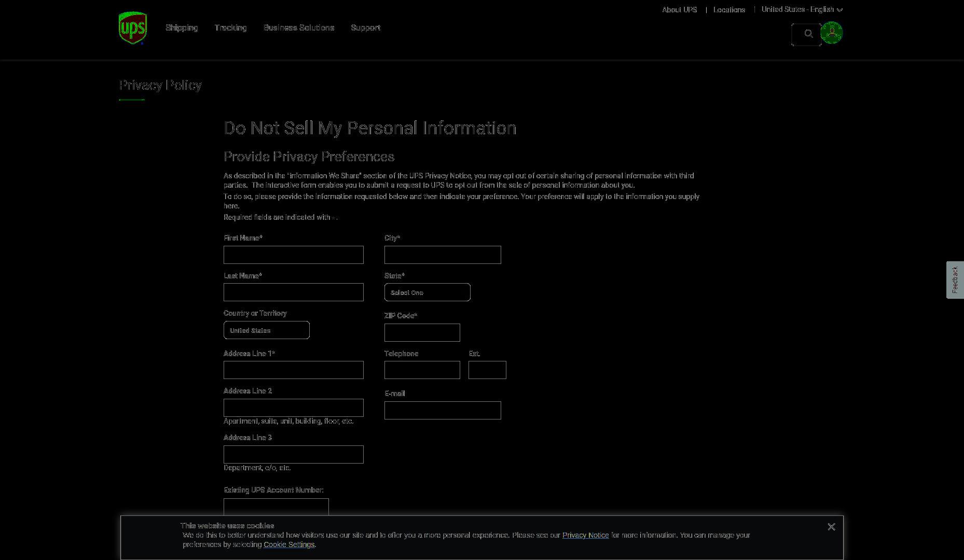Open the State dropdown

[x=428, y=292]
